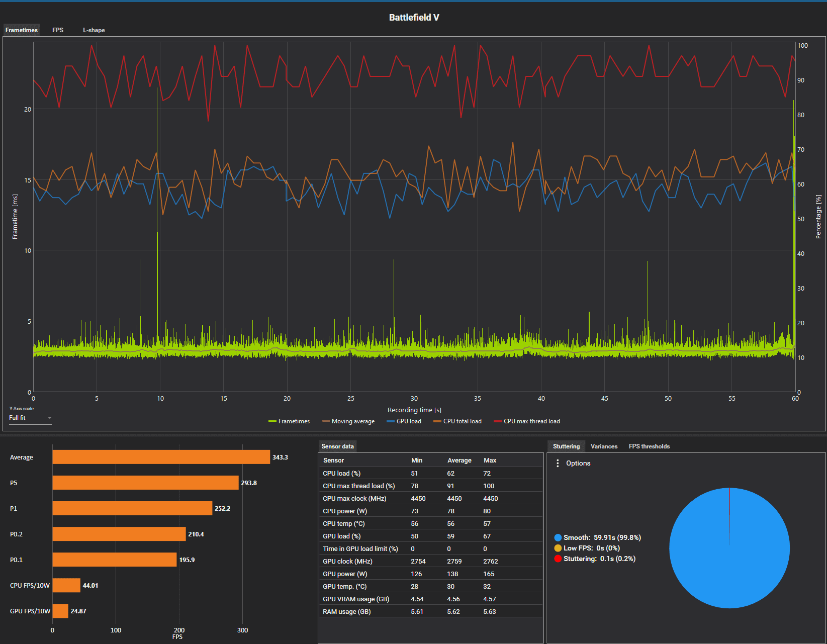Toggle CPU max thread load legend entry
The height and width of the screenshot is (644, 827).
526,421
